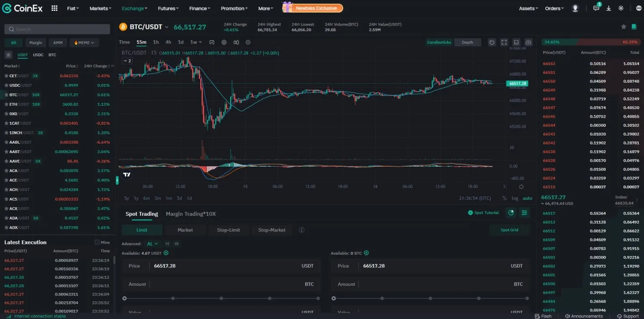Toggle log scale on the chart
This screenshot has height=319, width=644.
(x=515, y=198)
